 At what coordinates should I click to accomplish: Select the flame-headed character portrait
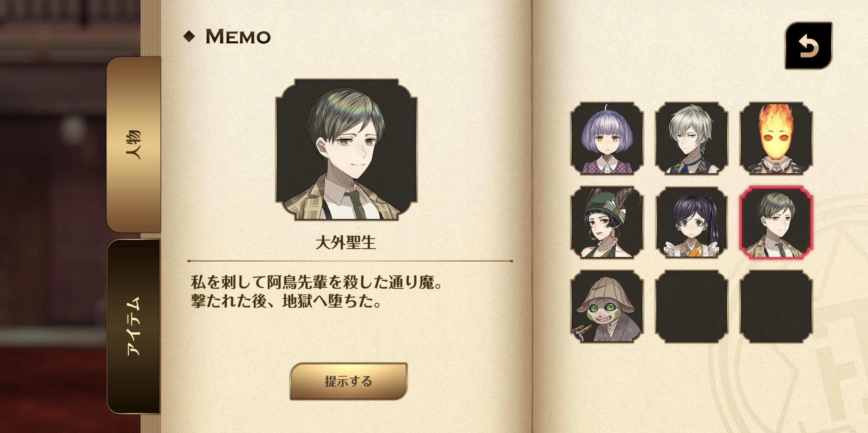click(776, 138)
